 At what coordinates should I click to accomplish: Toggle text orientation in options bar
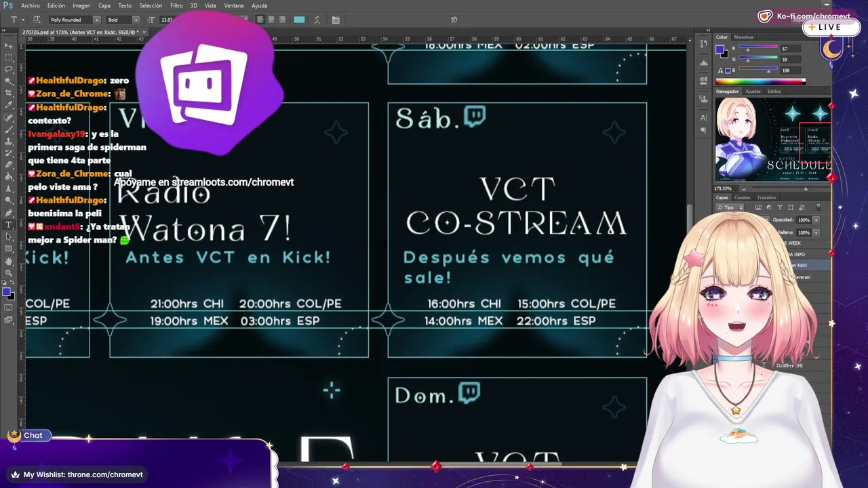(37, 20)
